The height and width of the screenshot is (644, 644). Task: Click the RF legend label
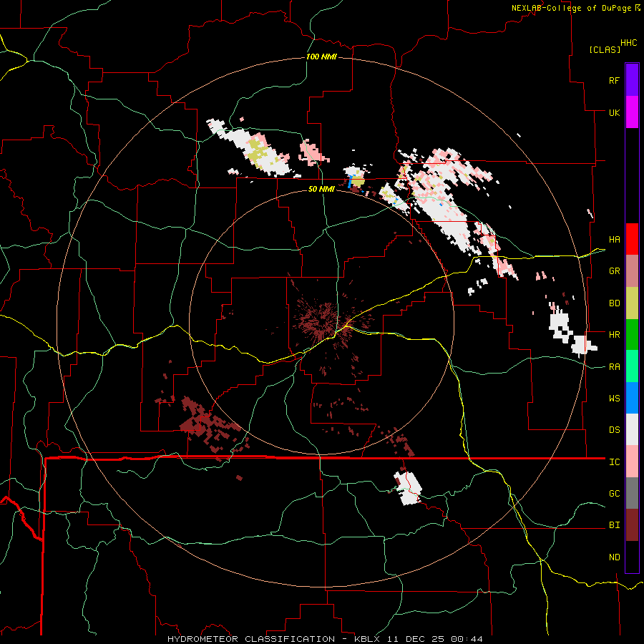point(615,80)
